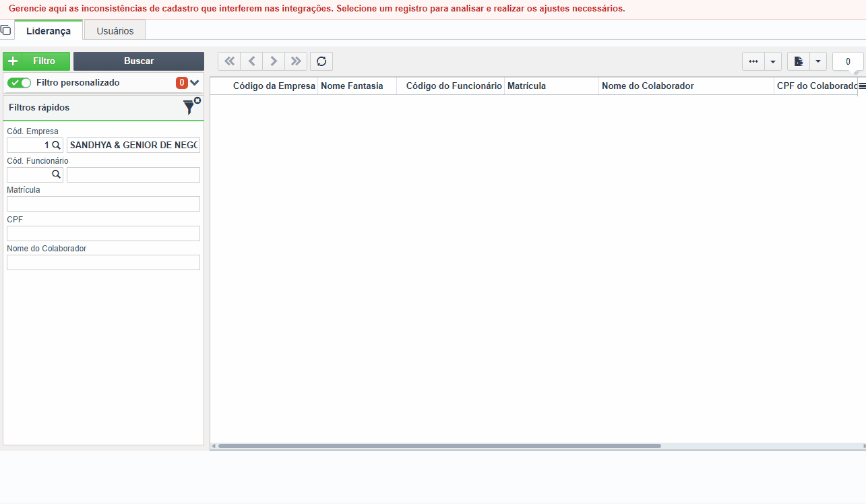Click the horizontal scrollbar thumb of grid
Screen dimensions: 866x504
[x=439, y=446]
